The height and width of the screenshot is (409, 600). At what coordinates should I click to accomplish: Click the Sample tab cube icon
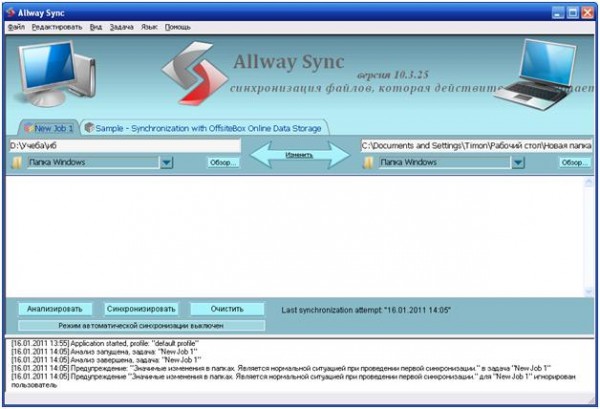click(x=89, y=128)
